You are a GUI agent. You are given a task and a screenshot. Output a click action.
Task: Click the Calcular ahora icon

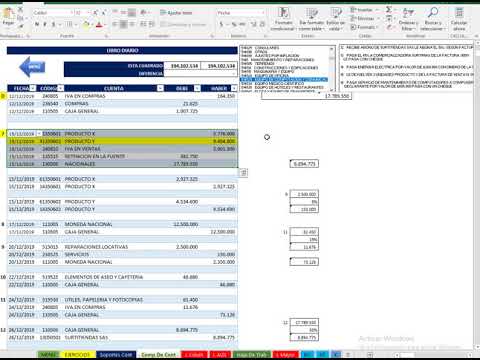coord(459,18)
